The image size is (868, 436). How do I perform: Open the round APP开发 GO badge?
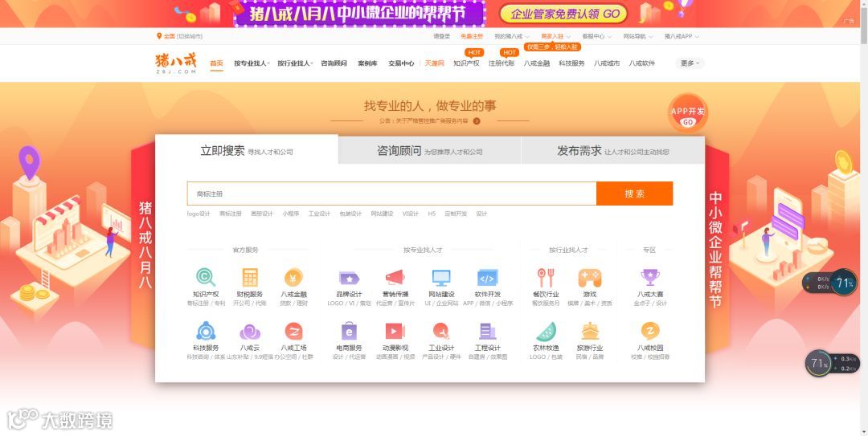pos(687,112)
